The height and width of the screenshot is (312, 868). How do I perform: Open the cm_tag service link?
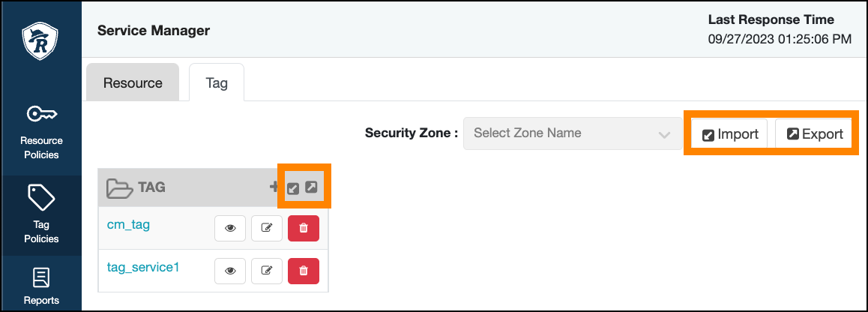click(x=129, y=224)
